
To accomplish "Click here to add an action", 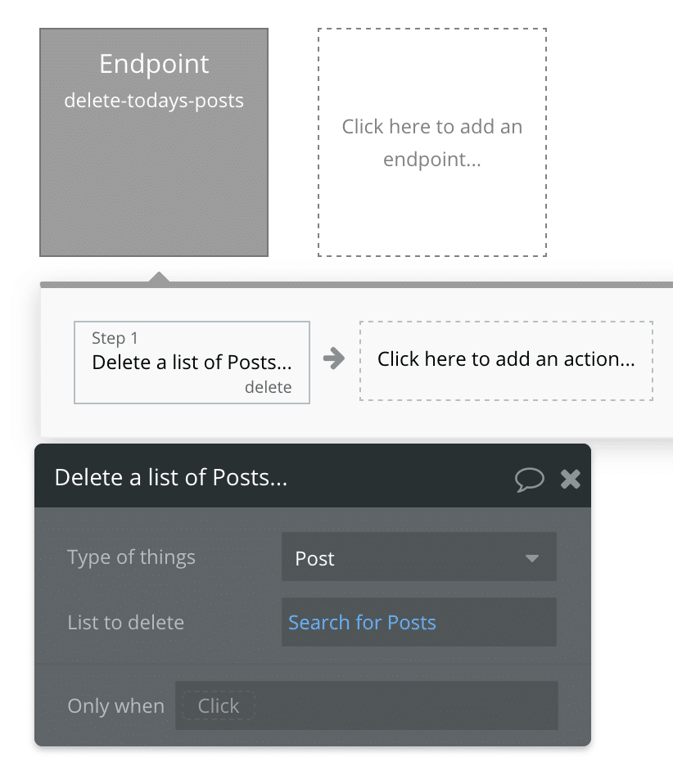I will point(506,359).
